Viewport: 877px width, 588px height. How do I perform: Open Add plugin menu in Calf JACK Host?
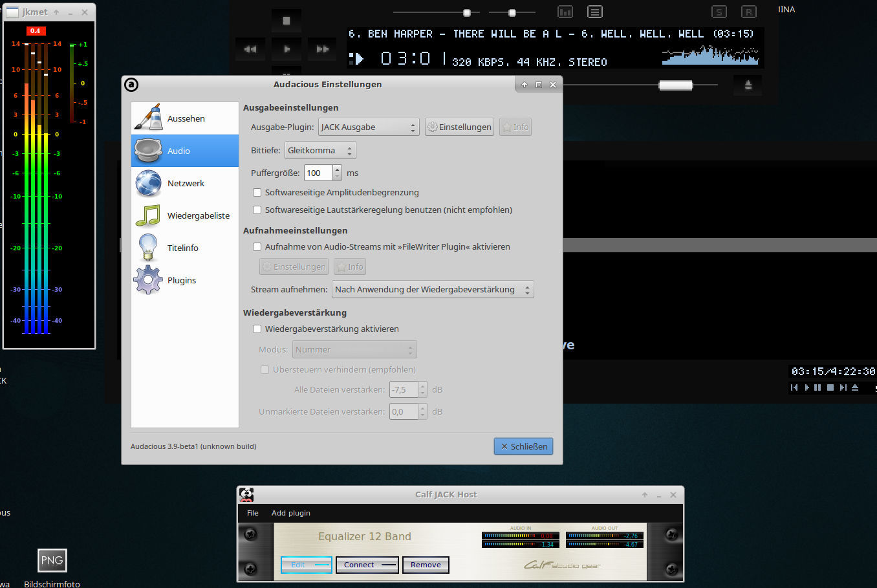pyautogui.click(x=291, y=513)
